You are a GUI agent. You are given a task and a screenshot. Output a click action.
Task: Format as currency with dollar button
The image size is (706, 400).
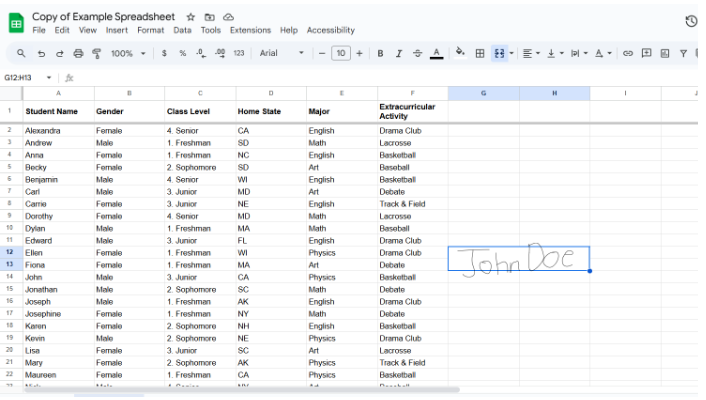coord(164,53)
